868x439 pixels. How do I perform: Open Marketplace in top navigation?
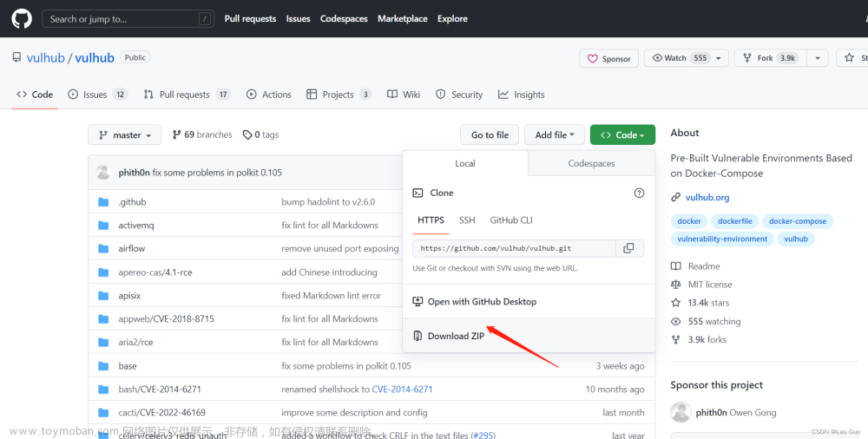[403, 19]
